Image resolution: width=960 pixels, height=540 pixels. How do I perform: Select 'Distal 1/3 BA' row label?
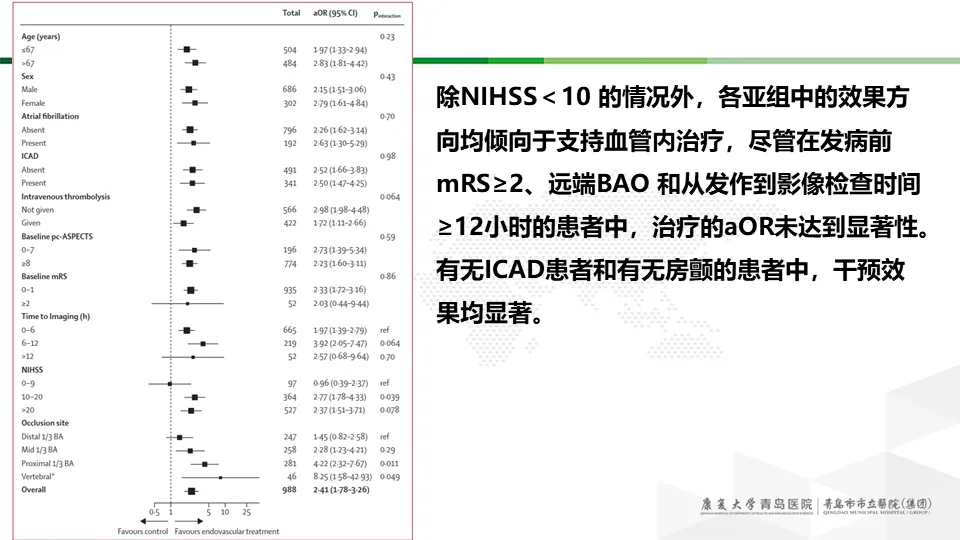click(x=42, y=437)
